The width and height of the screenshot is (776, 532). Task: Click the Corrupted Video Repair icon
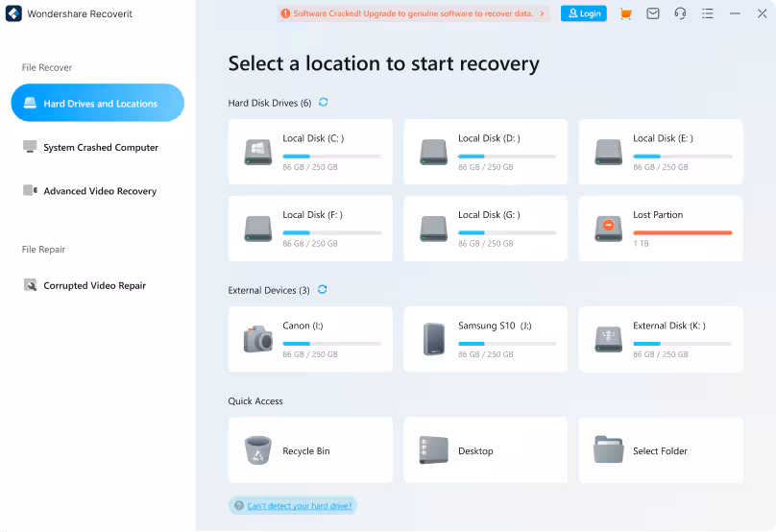pyautogui.click(x=30, y=285)
